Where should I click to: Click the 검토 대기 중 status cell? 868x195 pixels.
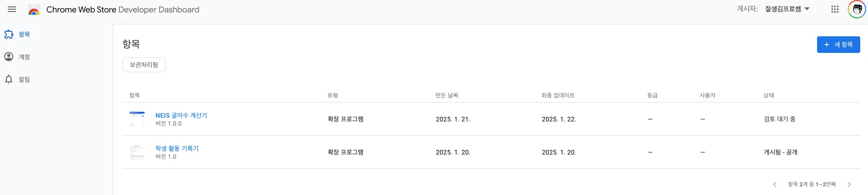779,119
